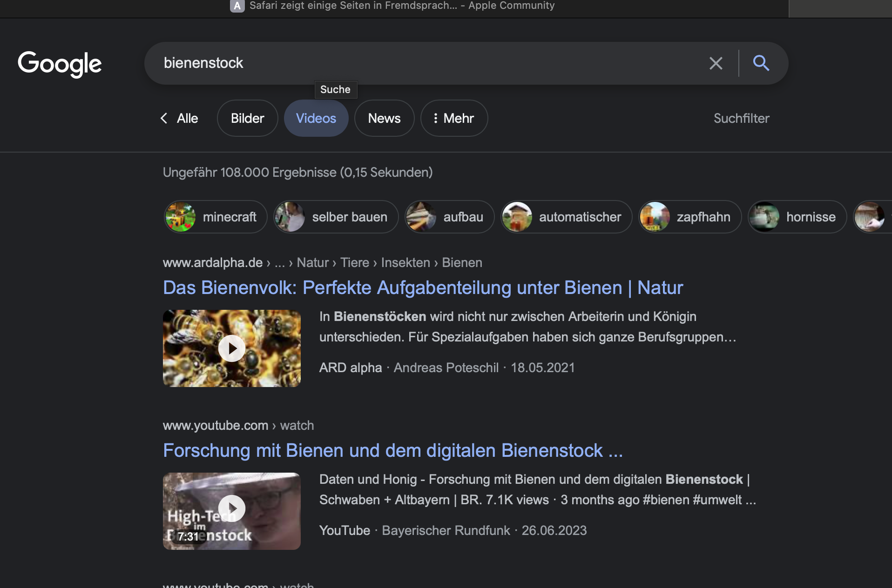Viewport: 892px width, 588px height.
Task: Filter results by minecraft
Action: coord(216,217)
